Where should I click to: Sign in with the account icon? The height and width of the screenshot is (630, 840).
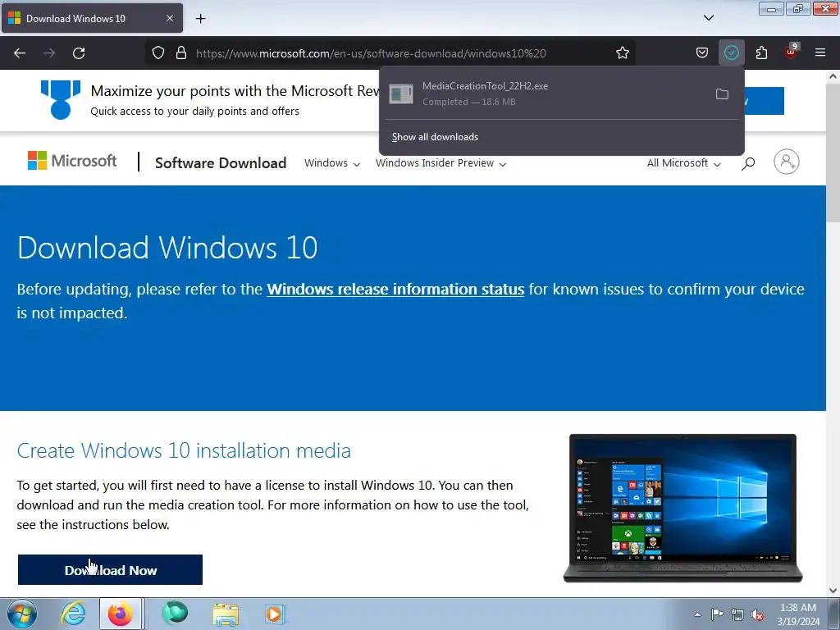[787, 162]
